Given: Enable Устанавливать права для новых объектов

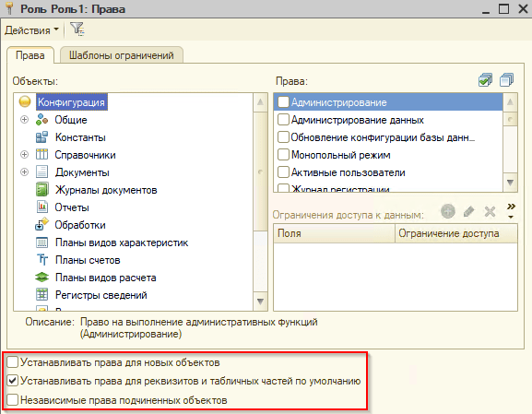Looking at the screenshot, I should tap(13, 362).
